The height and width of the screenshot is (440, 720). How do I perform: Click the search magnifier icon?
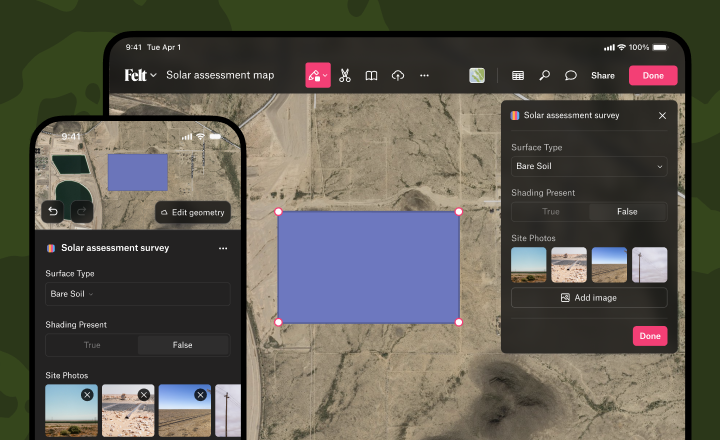tap(544, 75)
